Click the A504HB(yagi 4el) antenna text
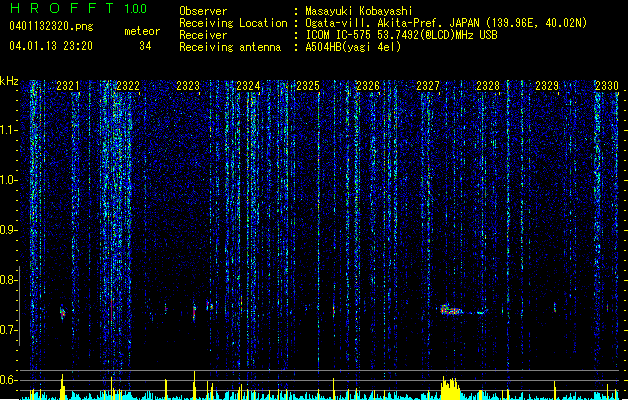Viewport: 629px width, 400px height. pos(353,47)
